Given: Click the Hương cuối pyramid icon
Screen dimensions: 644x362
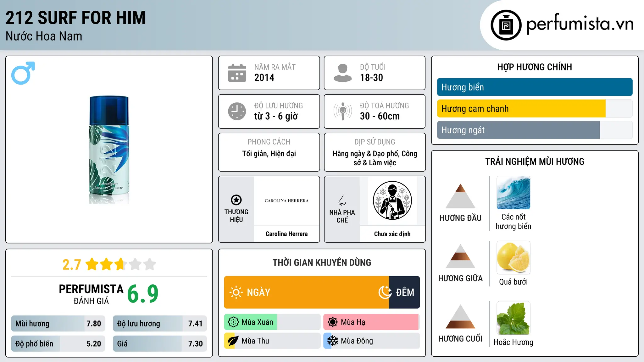Looking at the screenshot, I should pyautogui.click(x=460, y=316).
